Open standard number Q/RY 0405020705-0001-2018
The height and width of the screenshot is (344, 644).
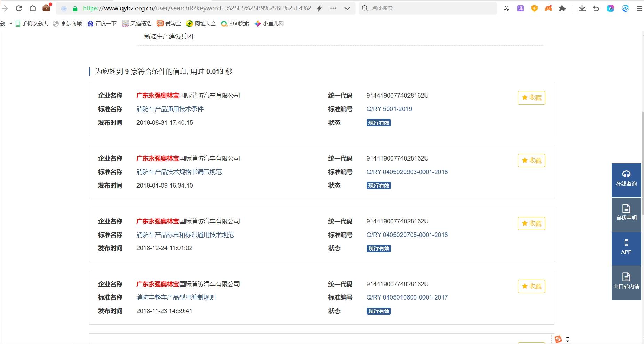407,235
